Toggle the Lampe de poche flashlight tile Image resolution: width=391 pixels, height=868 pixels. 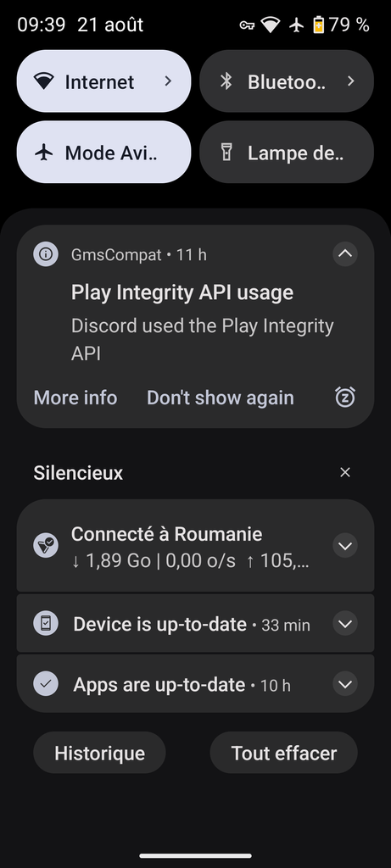[287, 153]
